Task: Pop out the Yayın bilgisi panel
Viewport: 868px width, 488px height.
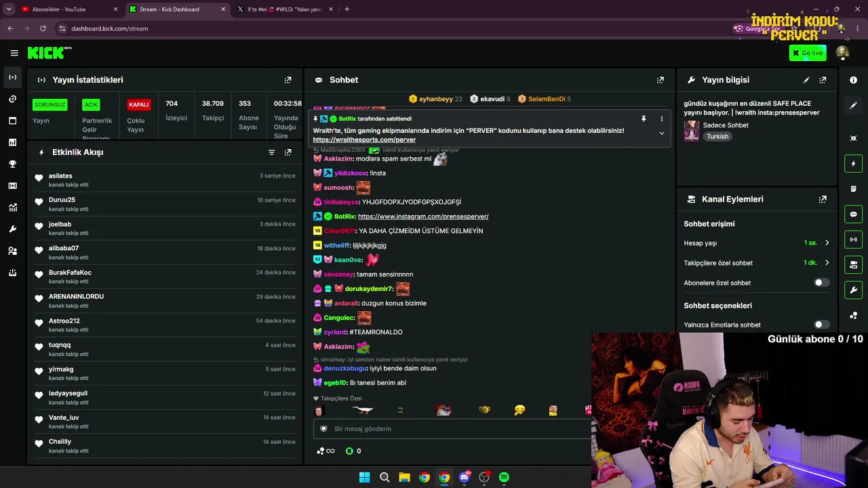Action: pos(823,80)
